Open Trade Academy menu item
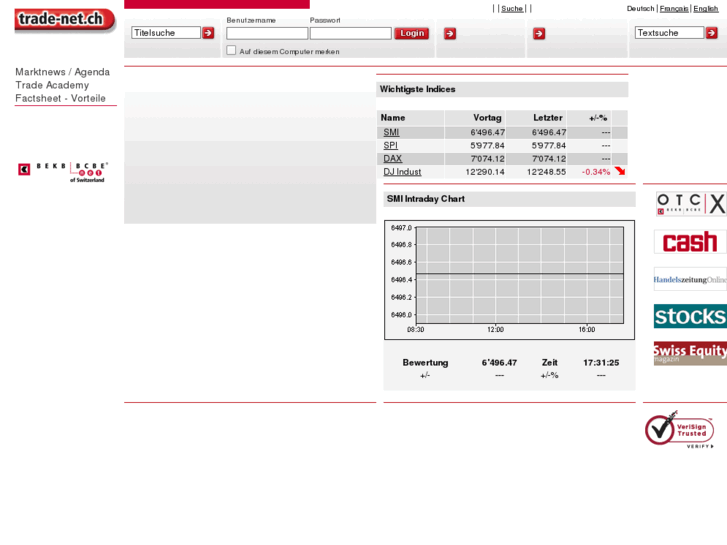Screen dimensions: 727x545 click(x=52, y=85)
